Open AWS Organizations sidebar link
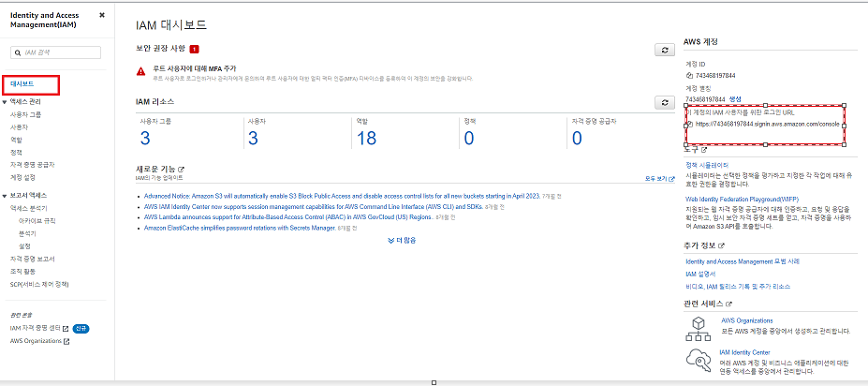The width and height of the screenshot is (868, 386). point(36,341)
